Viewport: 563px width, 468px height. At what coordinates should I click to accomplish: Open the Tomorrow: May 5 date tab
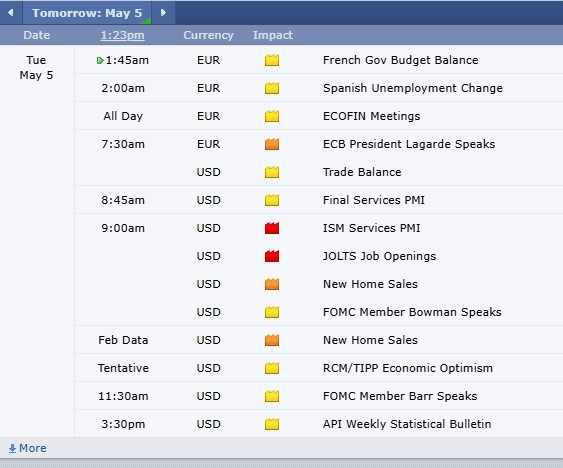[x=87, y=13]
